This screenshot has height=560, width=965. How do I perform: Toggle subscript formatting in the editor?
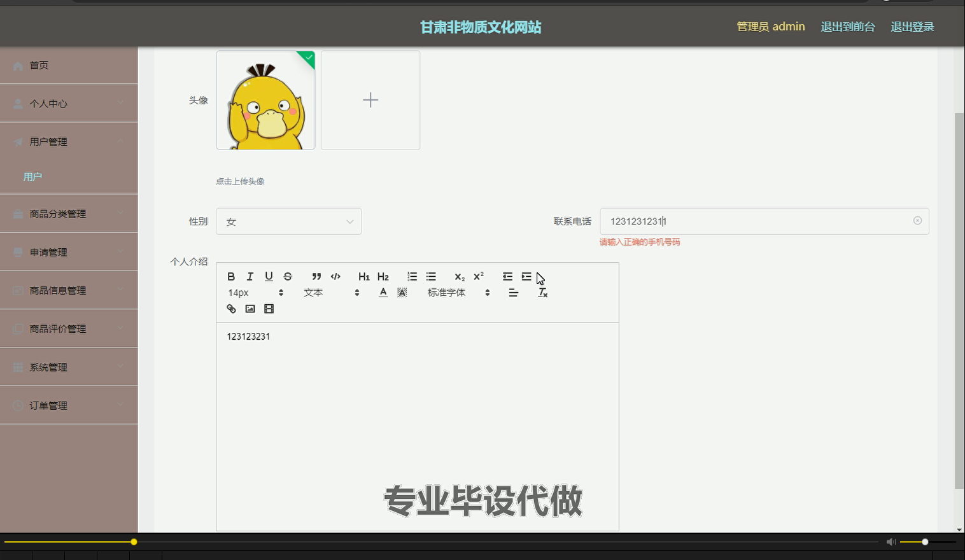tap(459, 277)
